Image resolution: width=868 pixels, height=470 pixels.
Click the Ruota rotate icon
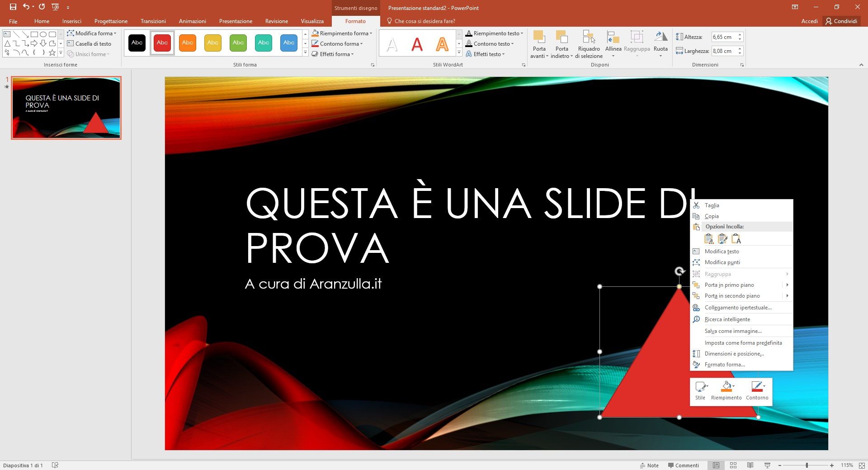[x=660, y=38]
